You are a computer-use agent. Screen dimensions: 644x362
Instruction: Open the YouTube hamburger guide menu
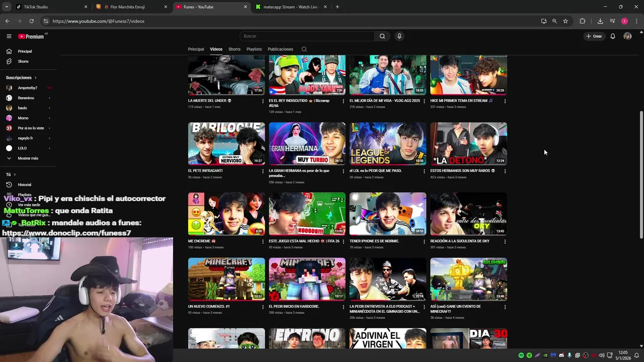[x=9, y=36]
